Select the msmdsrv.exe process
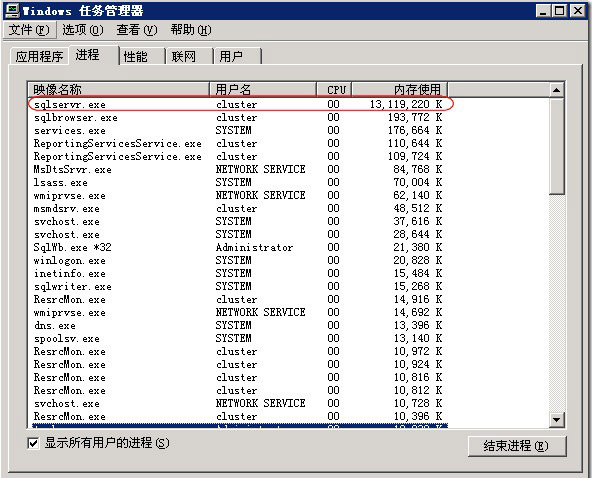 pyautogui.click(x=238, y=208)
